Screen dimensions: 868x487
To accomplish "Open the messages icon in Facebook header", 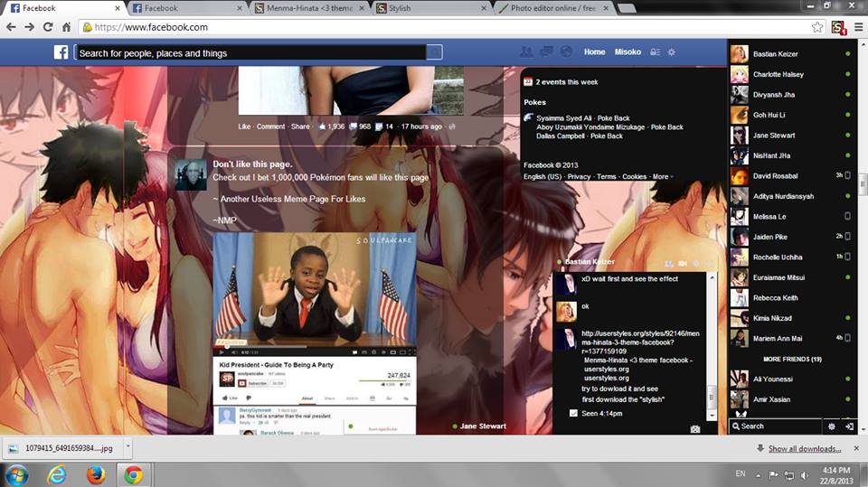I will coord(546,52).
